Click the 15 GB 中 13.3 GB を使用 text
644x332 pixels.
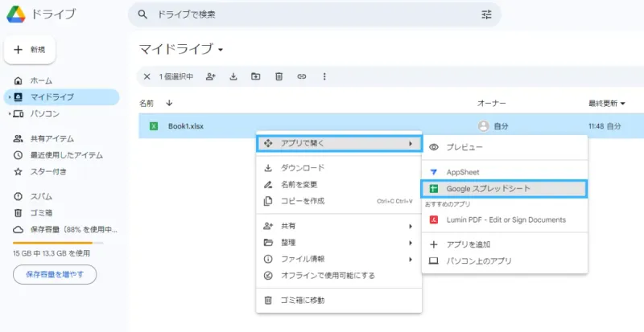click(52, 253)
